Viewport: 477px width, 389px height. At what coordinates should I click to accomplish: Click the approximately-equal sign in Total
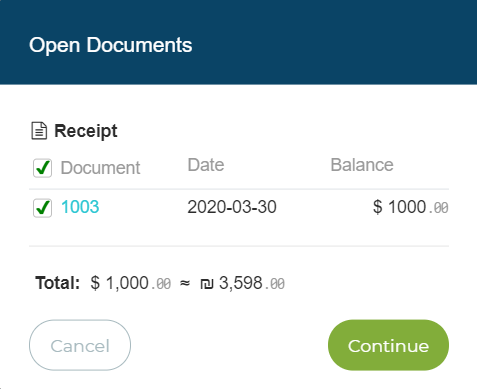pos(185,283)
